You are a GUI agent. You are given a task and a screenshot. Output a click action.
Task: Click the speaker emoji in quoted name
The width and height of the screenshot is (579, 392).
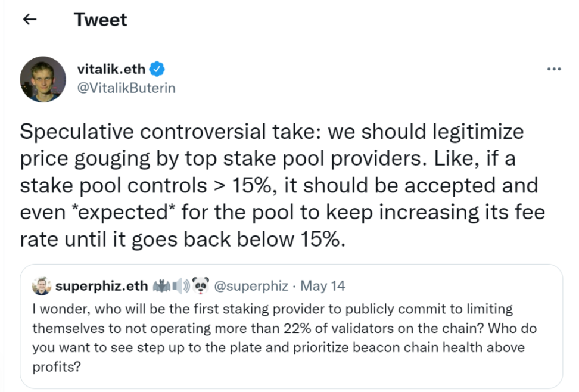click(180, 286)
